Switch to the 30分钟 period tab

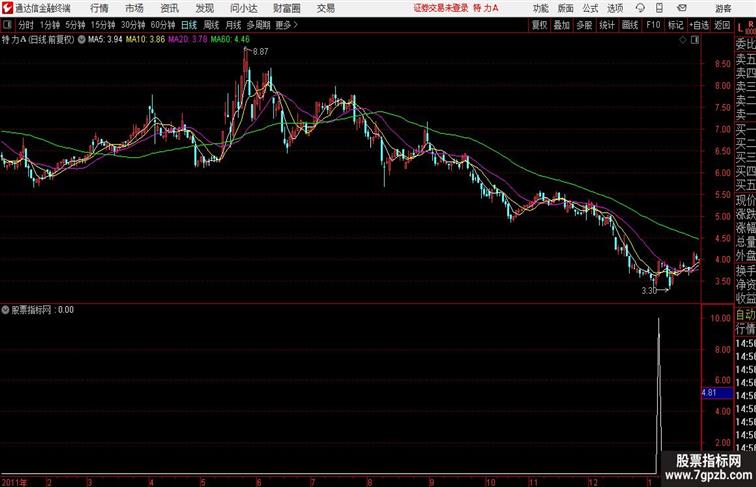pyautogui.click(x=133, y=25)
